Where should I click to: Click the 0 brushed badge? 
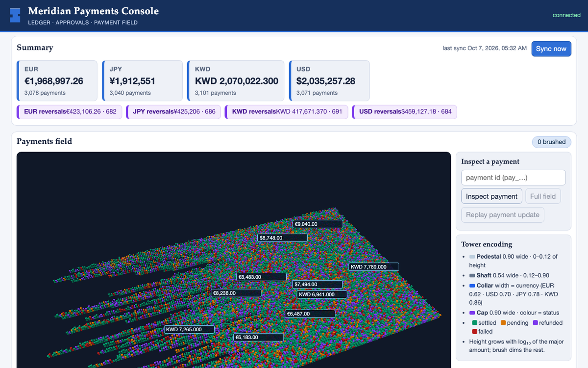[x=552, y=142]
